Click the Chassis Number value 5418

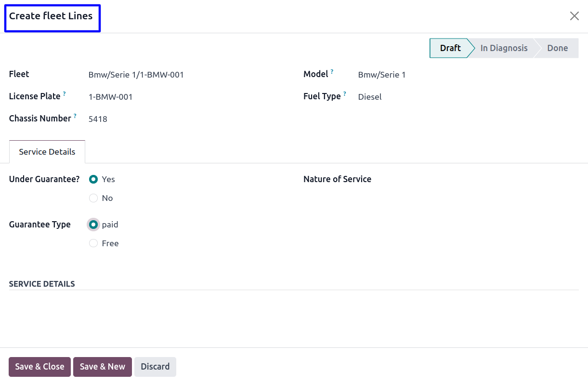98,119
